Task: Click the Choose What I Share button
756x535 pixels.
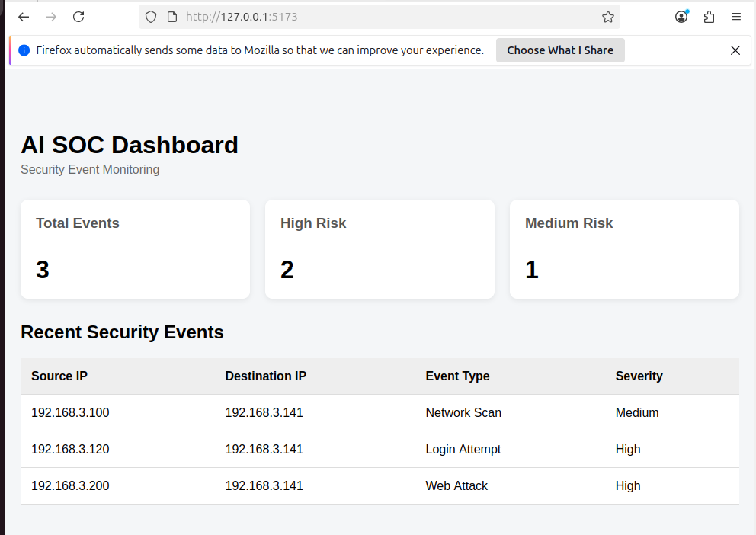Action: pos(560,50)
